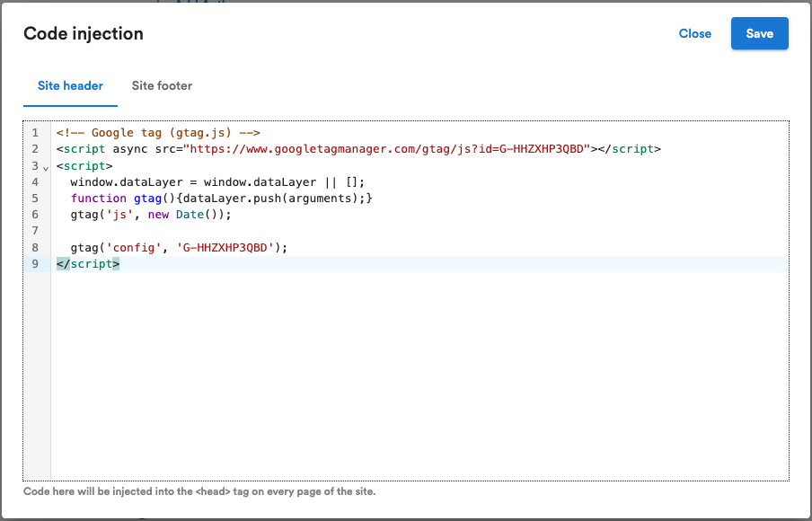The width and height of the screenshot is (812, 521).
Task: Click the 'G-HHZXHP3QBD' string on line 8
Action: click(x=225, y=248)
